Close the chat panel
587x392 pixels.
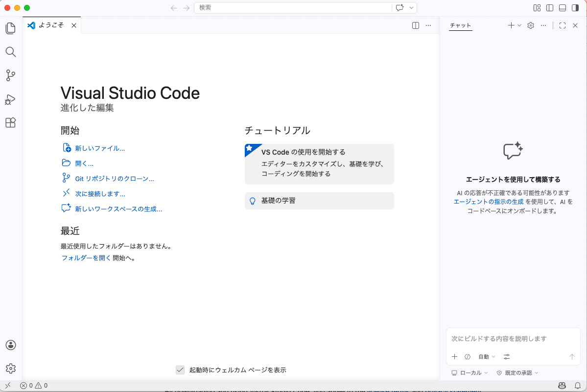[575, 25]
